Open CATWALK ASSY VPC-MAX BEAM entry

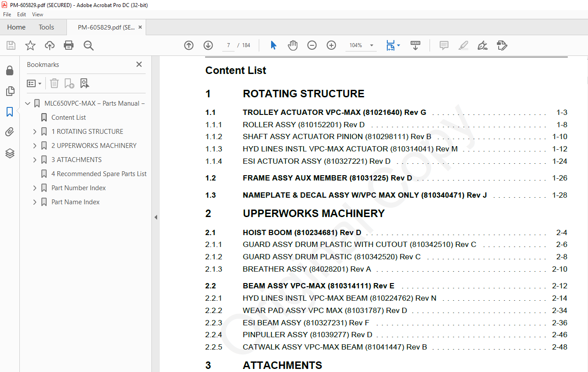[x=335, y=347]
